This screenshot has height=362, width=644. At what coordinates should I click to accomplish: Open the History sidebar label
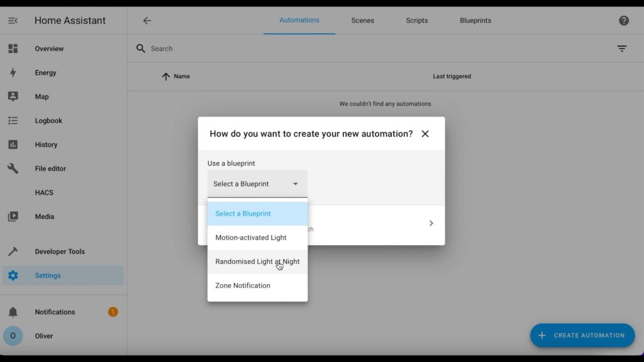(x=46, y=145)
